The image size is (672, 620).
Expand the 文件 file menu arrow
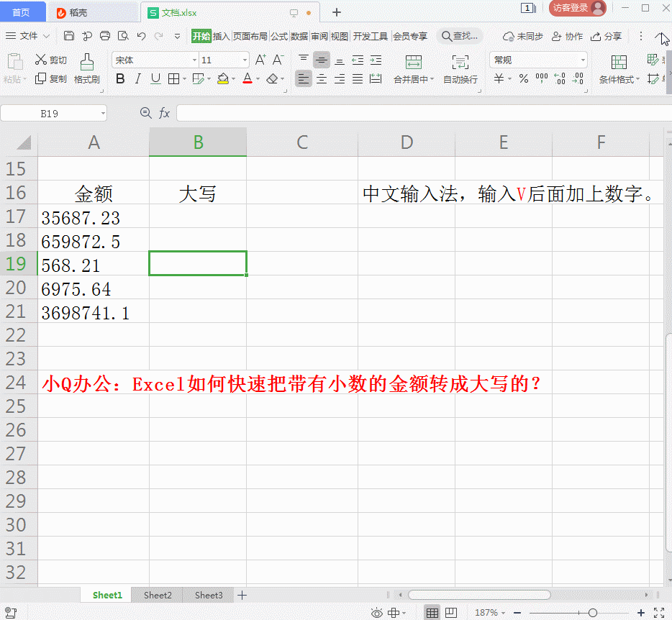click(46, 37)
